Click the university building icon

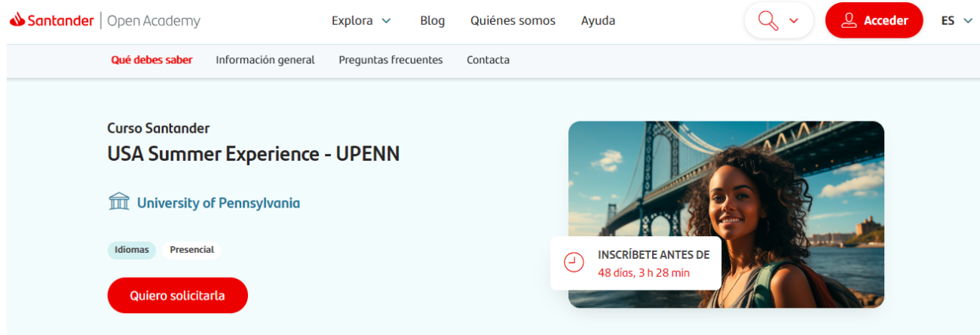tap(119, 202)
